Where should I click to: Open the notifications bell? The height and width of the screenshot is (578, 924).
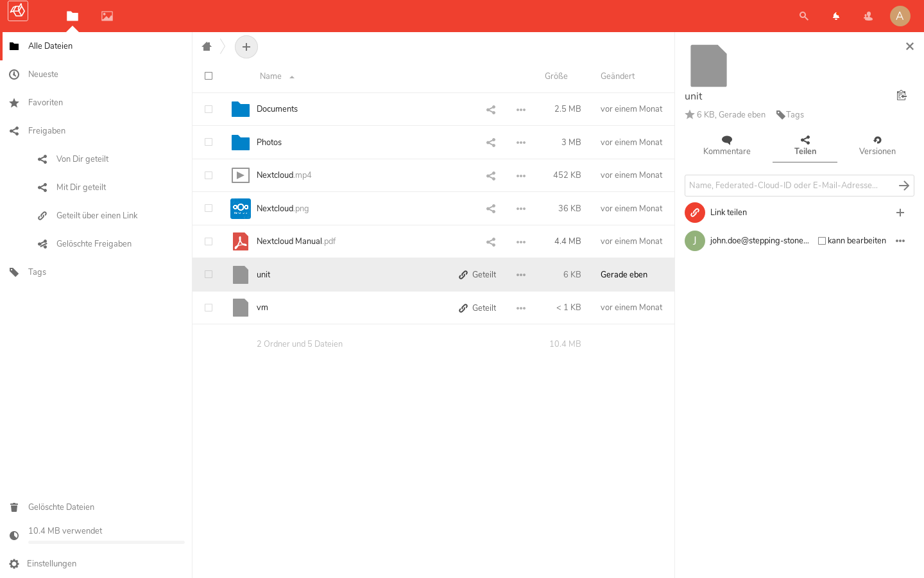[835, 16]
